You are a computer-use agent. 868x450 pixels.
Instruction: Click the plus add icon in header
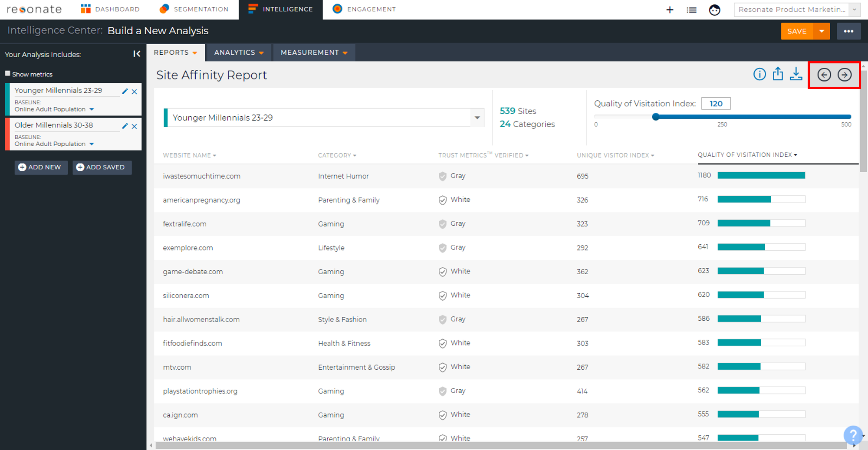click(x=670, y=10)
